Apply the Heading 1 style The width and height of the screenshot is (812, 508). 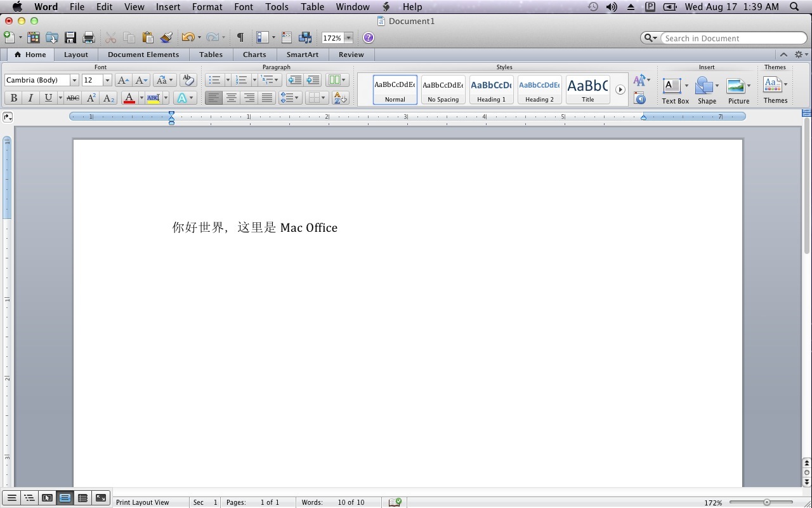(x=491, y=90)
